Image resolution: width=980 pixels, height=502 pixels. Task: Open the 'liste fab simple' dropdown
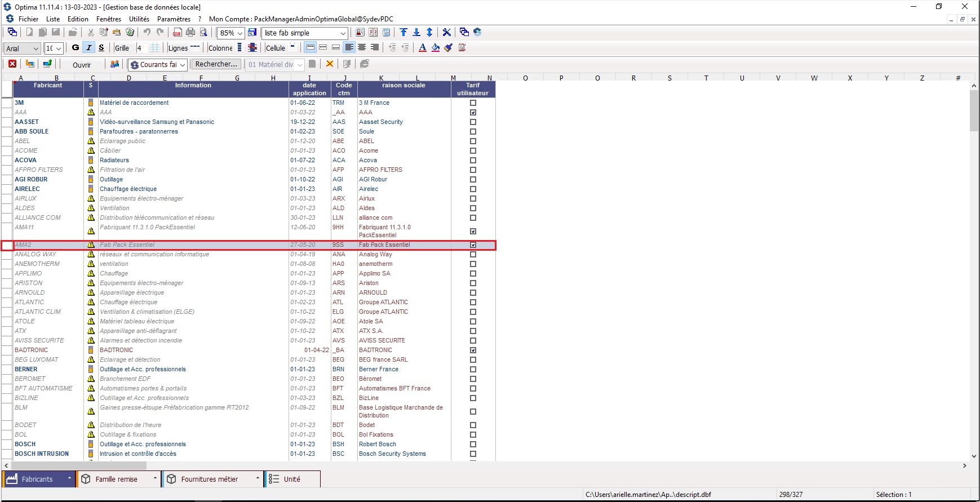pyautogui.click(x=343, y=33)
